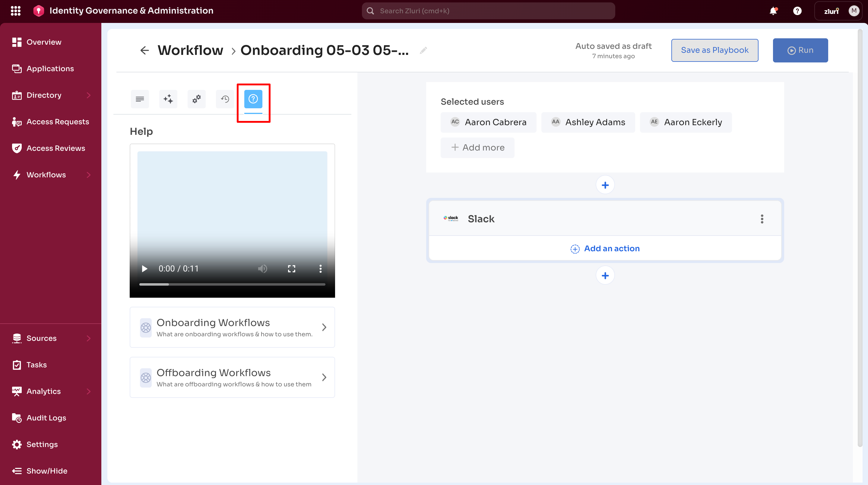Open the app launcher grid icon

pos(15,11)
